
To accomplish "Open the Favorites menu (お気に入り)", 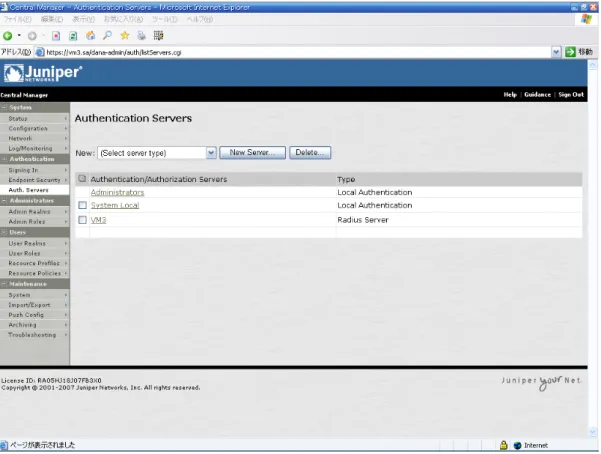I will [123, 19].
